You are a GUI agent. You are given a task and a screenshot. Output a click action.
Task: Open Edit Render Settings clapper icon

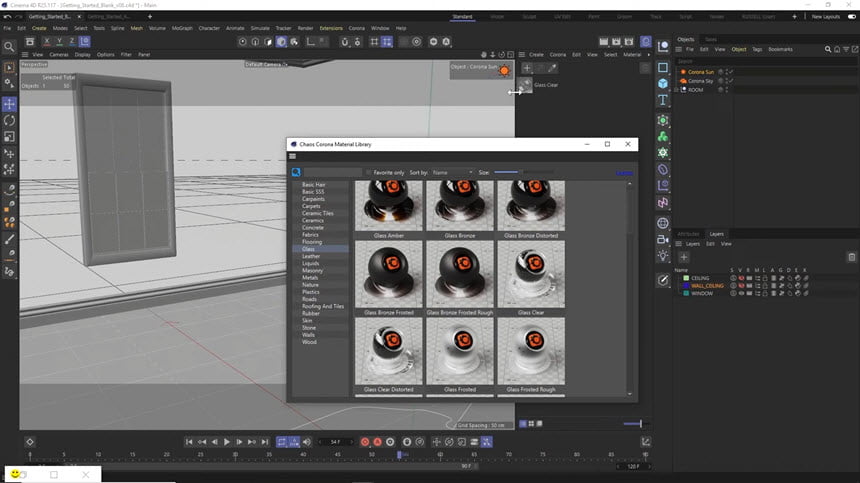(x=629, y=42)
